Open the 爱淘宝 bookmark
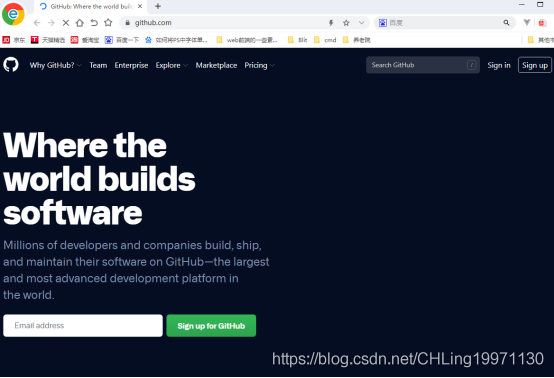The width and height of the screenshot is (554, 378). 85,40
